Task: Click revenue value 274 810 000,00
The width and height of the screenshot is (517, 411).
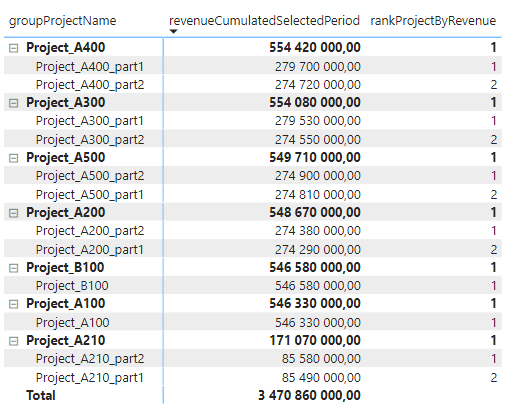Action: [x=318, y=195]
